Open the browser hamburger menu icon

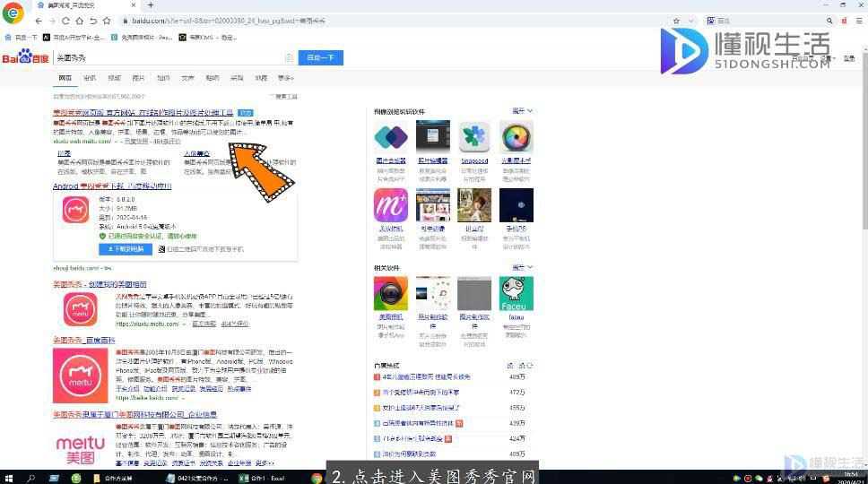[x=859, y=21]
